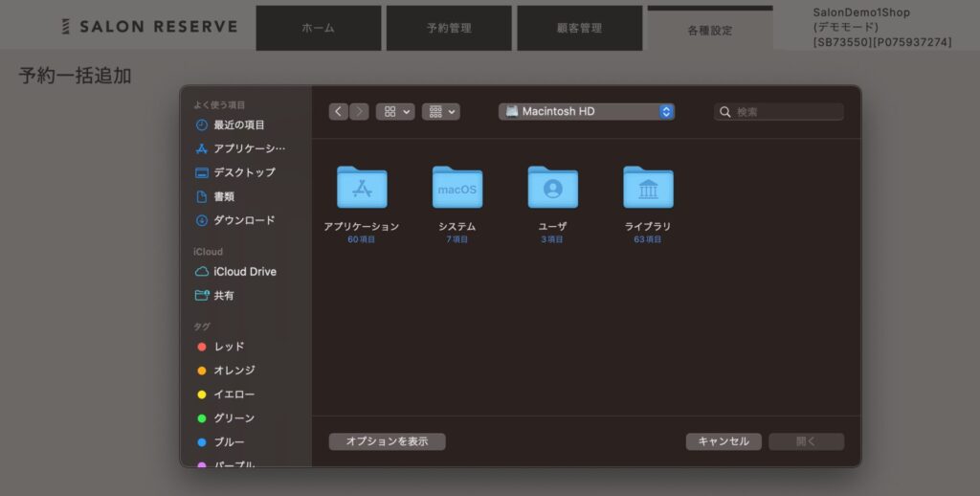Image resolution: width=980 pixels, height=496 pixels.
Task: Select the レッド tag color
Action: tap(229, 347)
